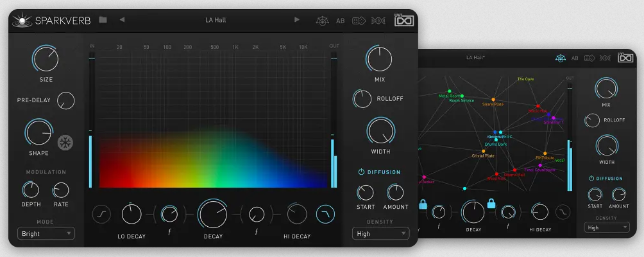The width and height of the screenshot is (644, 257).
Task: Click the Mix knob in front window
Action: (380, 59)
